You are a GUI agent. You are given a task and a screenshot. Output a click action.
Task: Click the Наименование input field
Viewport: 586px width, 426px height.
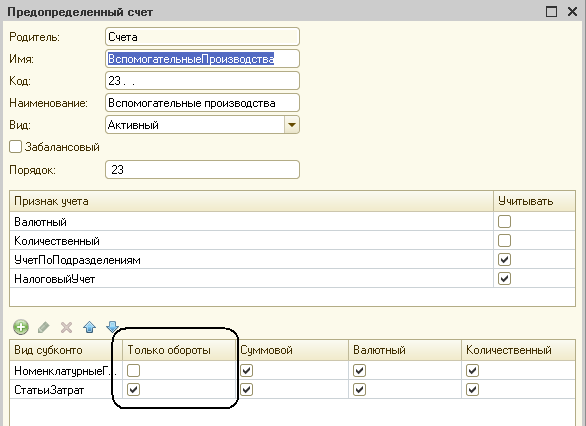(202, 103)
